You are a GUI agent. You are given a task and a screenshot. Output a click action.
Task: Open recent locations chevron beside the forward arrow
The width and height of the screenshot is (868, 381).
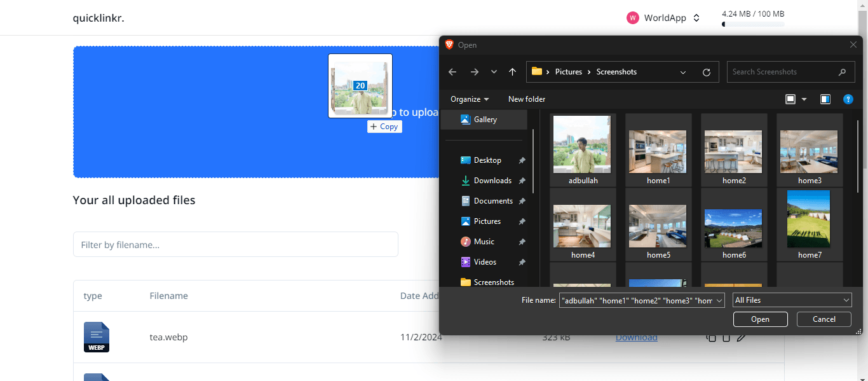[494, 72]
